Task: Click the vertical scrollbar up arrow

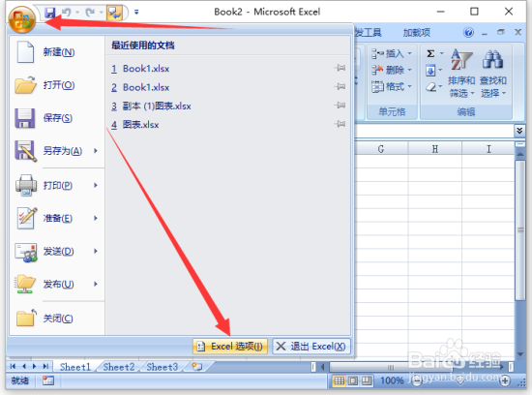Action: point(520,154)
